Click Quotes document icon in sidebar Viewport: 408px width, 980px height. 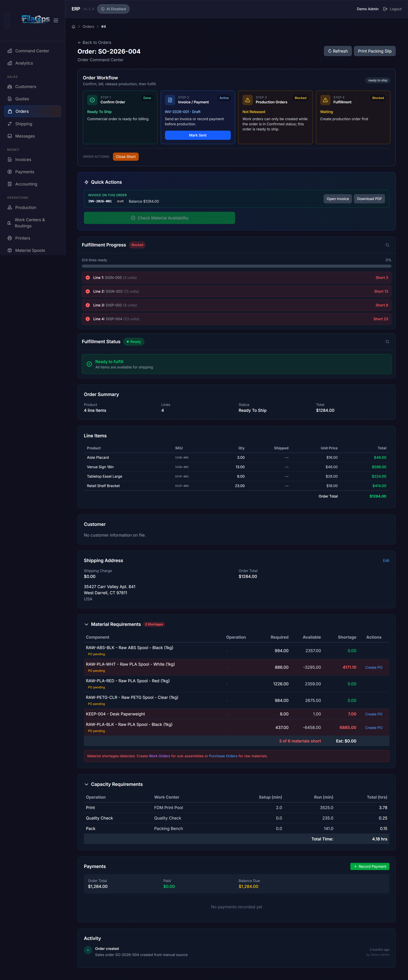[x=10, y=99]
